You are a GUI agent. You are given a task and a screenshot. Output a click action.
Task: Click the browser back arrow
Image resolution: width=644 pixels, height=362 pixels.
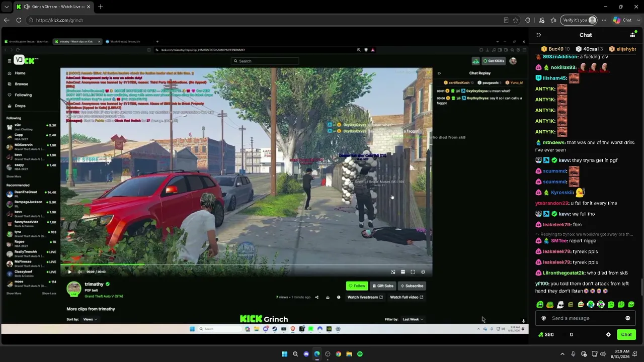pyautogui.click(x=7, y=20)
